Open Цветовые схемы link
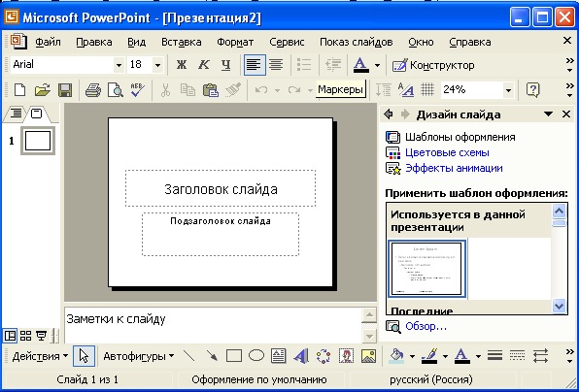The height and width of the screenshot is (392, 579). click(x=447, y=152)
